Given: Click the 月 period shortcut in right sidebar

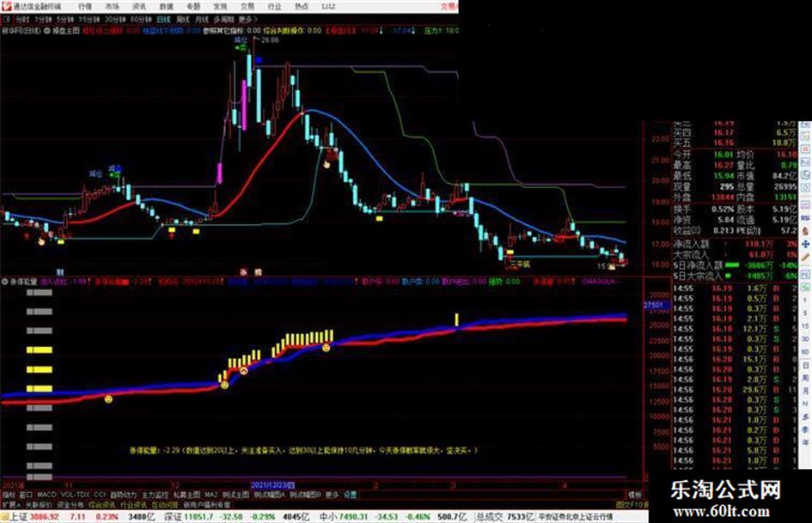Looking at the screenshot, I should click(806, 392).
